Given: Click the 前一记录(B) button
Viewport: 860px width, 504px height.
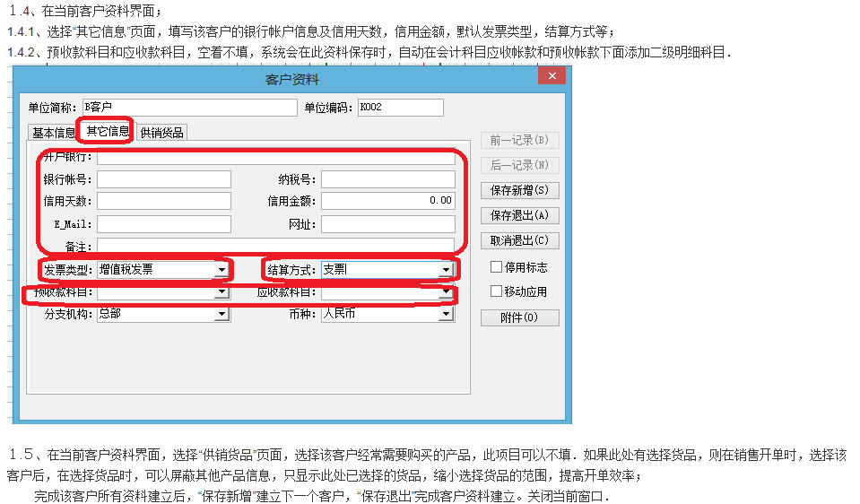Looking at the screenshot, I should coord(519,141).
